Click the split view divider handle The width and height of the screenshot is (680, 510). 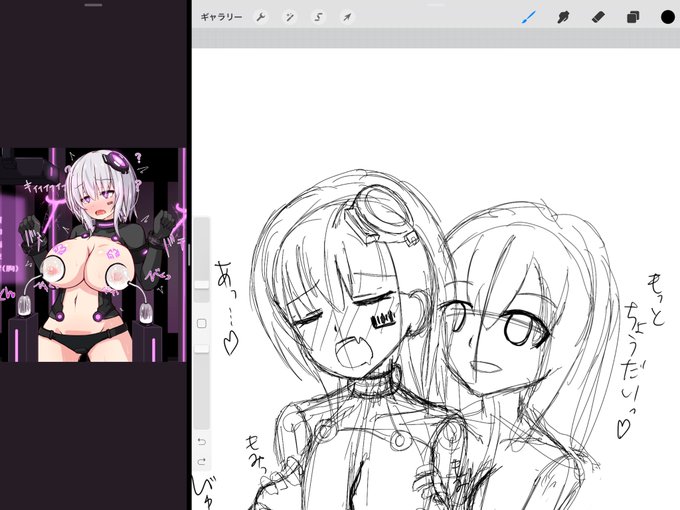point(190,255)
